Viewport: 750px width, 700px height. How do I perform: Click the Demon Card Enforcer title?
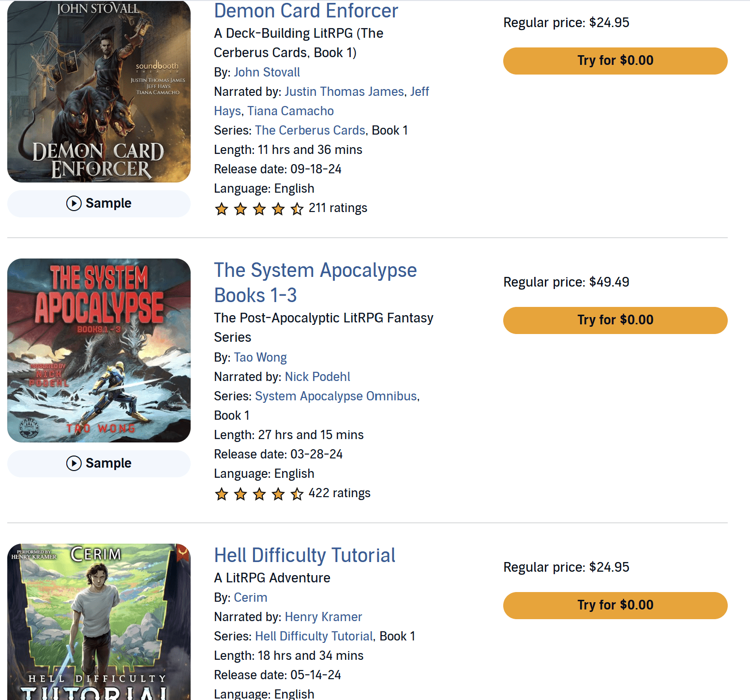pyautogui.click(x=306, y=11)
